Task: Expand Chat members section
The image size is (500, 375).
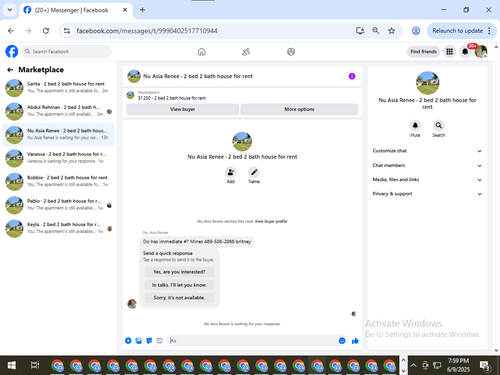Action: tap(427, 165)
